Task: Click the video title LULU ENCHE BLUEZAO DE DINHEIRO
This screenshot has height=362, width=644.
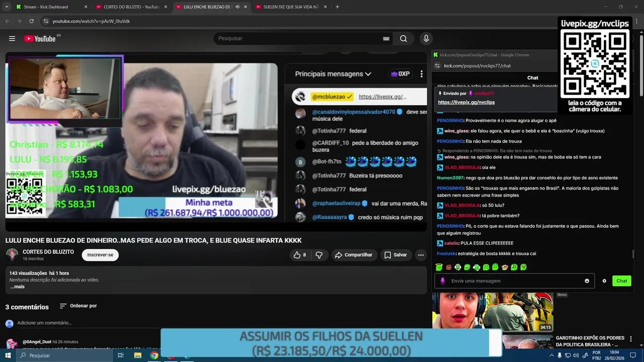Action: point(153,240)
